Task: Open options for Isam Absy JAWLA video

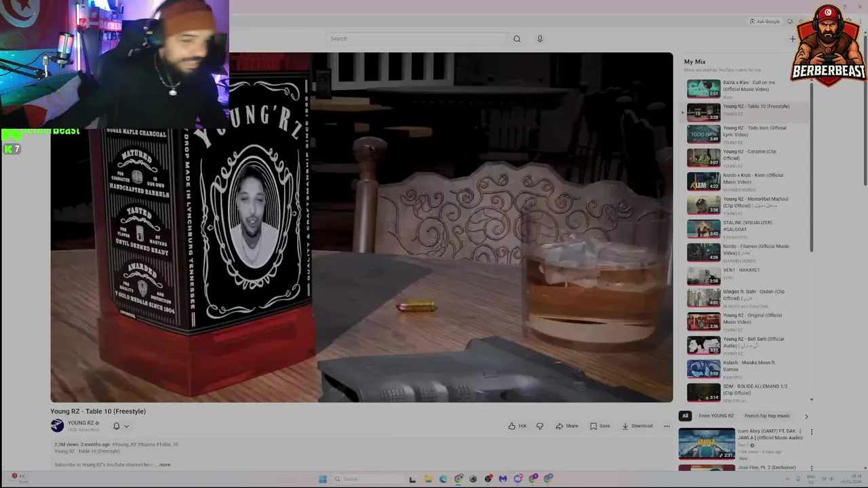Action: [811, 432]
